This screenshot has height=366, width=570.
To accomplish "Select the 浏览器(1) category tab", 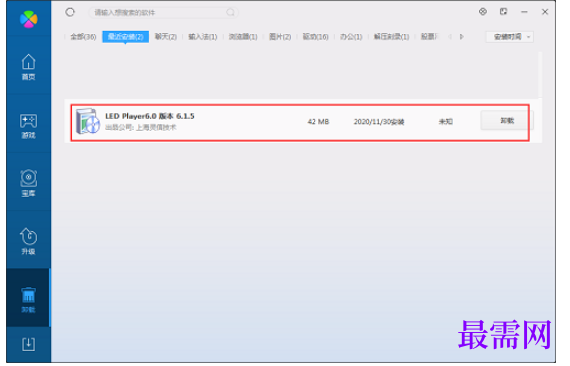I will click(x=243, y=37).
